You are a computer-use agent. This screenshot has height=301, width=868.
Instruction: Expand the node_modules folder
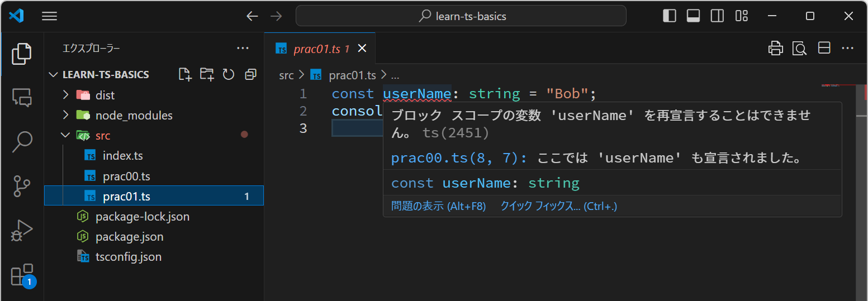pos(134,116)
